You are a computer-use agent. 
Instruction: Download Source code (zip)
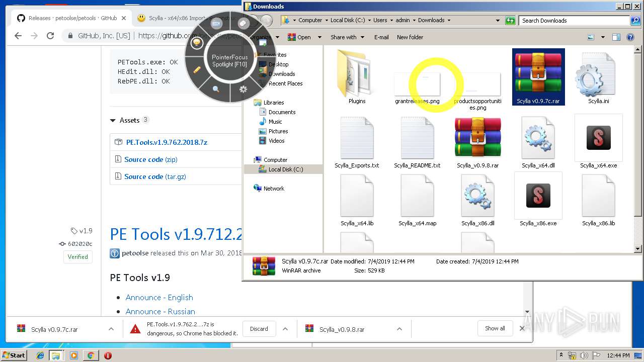point(151,159)
